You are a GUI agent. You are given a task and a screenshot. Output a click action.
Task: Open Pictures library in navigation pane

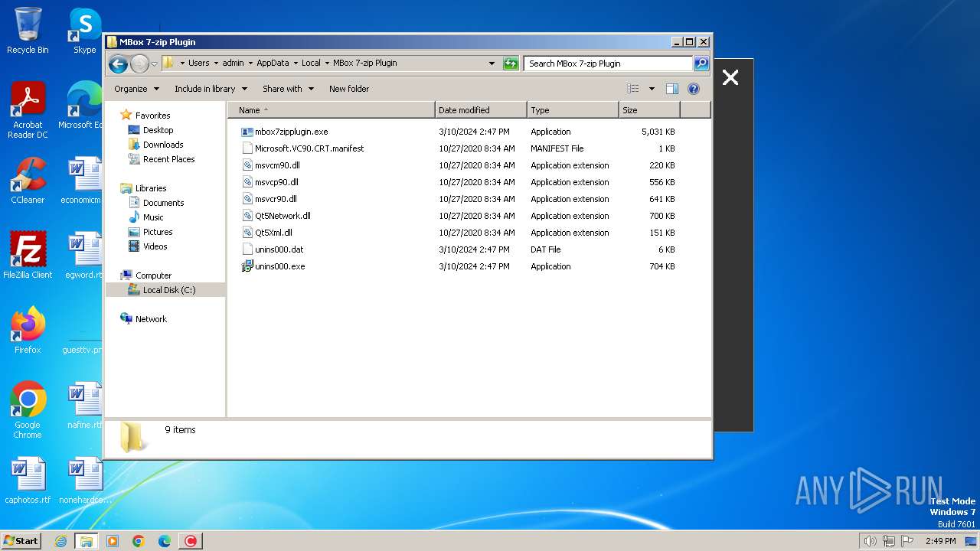pyautogui.click(x=158, y=232)
